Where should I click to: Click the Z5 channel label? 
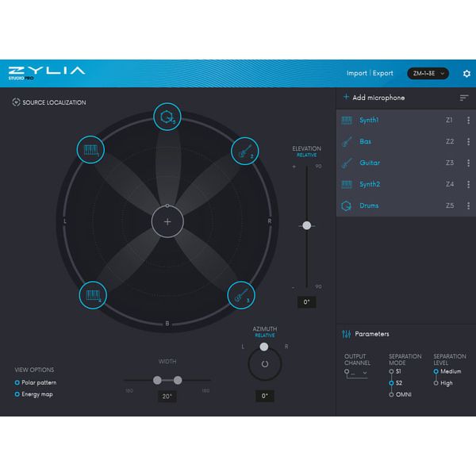[450, 205]
